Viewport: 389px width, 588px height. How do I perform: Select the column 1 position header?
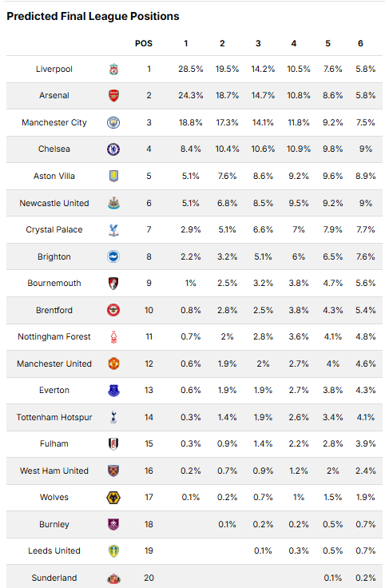point(186,43)
